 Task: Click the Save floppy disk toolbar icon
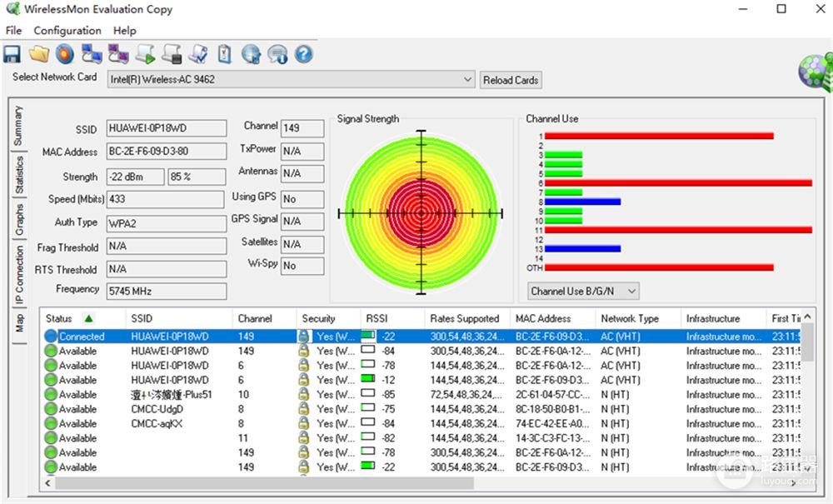point(12,55)
